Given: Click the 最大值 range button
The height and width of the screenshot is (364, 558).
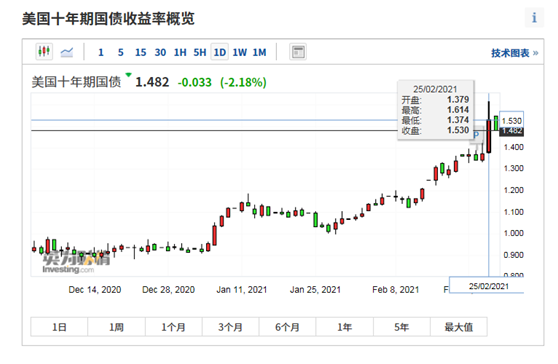Looking at the screenshot, I should tap(459, 327).
